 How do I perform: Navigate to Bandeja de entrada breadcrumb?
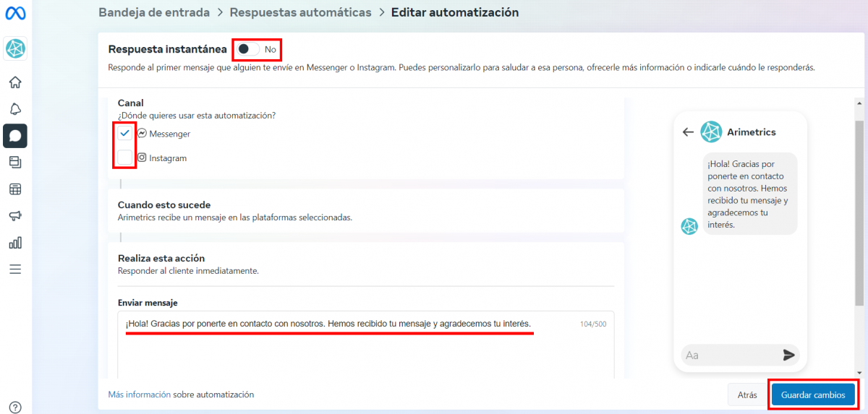pos(154,12)
